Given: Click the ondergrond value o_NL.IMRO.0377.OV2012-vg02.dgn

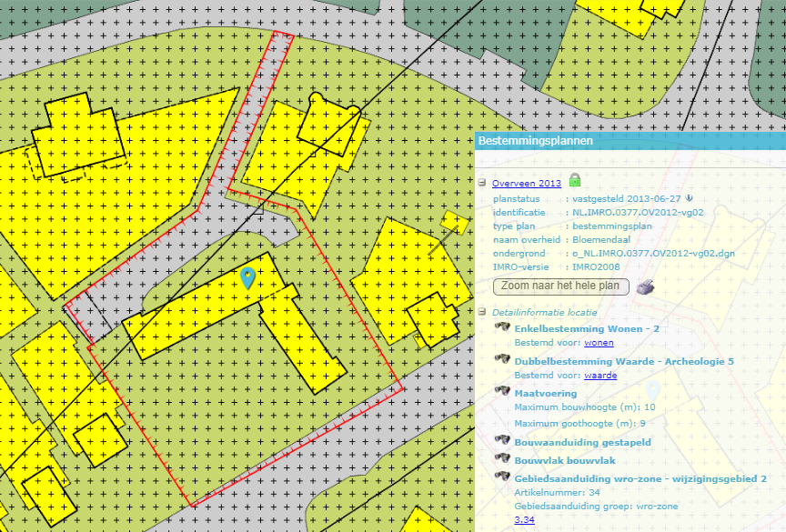Looking at the screenshot, I should click(x=654, y=254).
